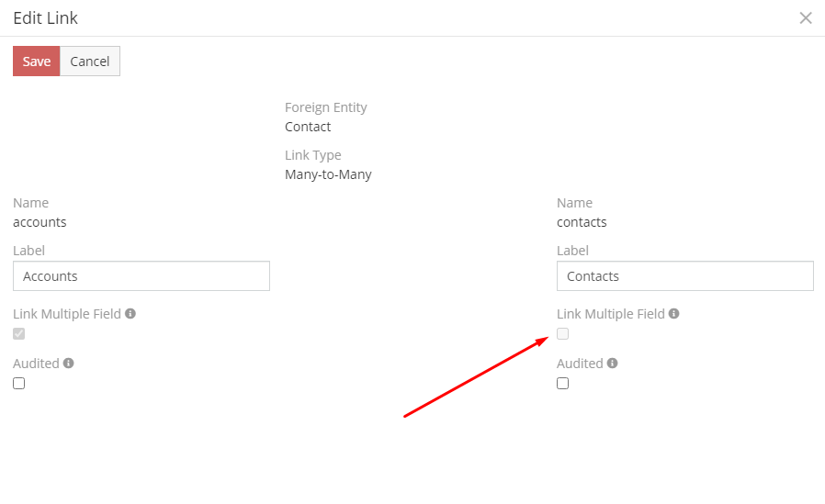Click the name value "contacts"
The image size is (825, 504).
pyautogui.click(x=582, y=222)
